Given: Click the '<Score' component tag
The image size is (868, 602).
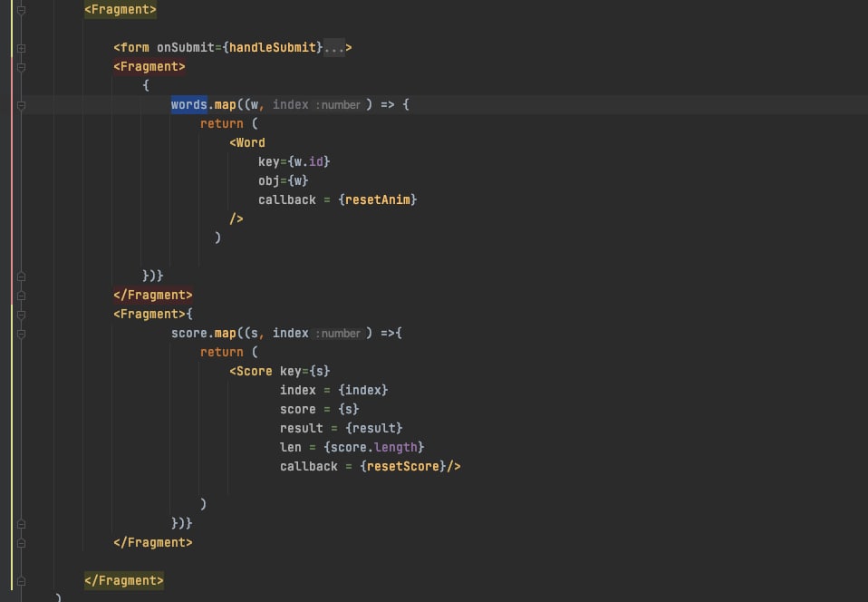Looking at the screenshot, I should point(251,371).
